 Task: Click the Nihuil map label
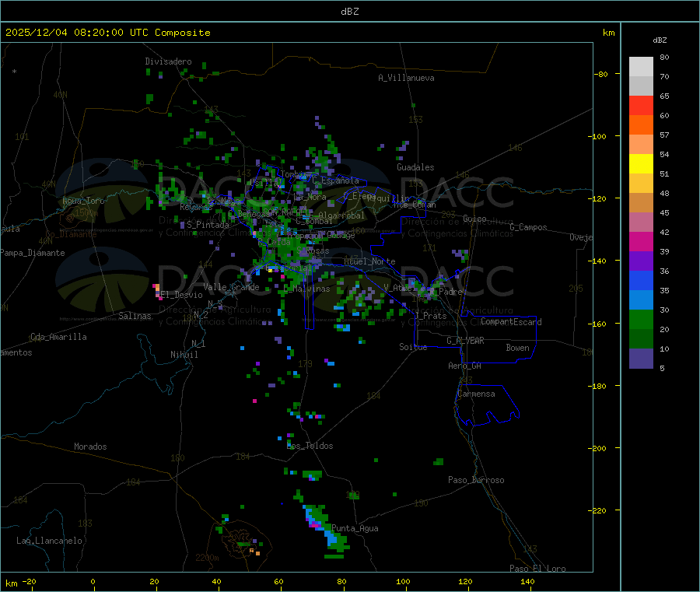tap(184, 355)
